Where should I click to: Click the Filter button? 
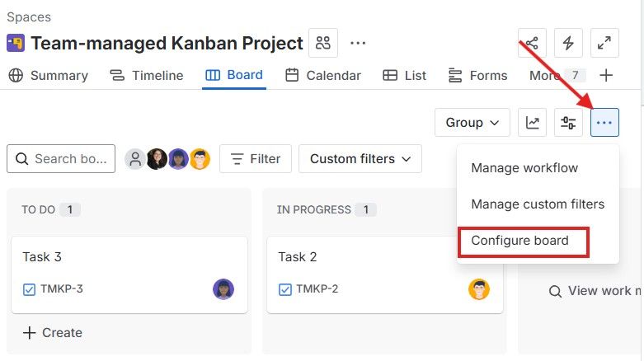(x=256, y=159)
